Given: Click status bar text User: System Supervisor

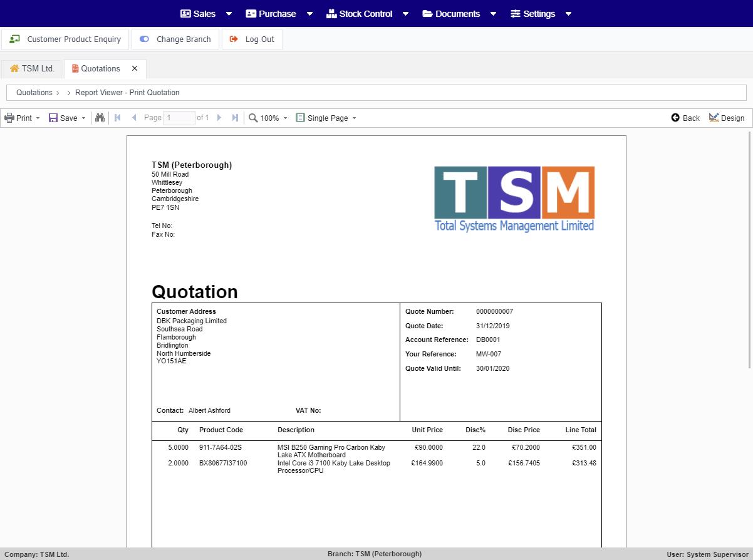Looking at the screenshot, I should pos(707,554).
